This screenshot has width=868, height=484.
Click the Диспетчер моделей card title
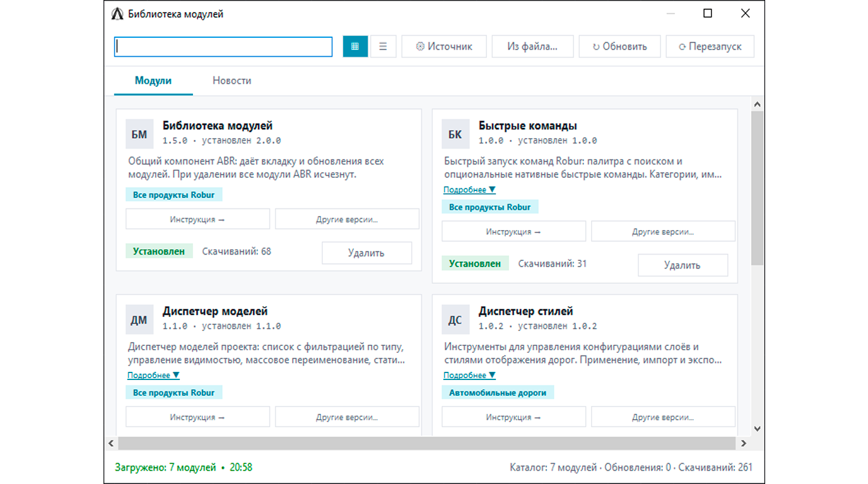pos(215,311)
